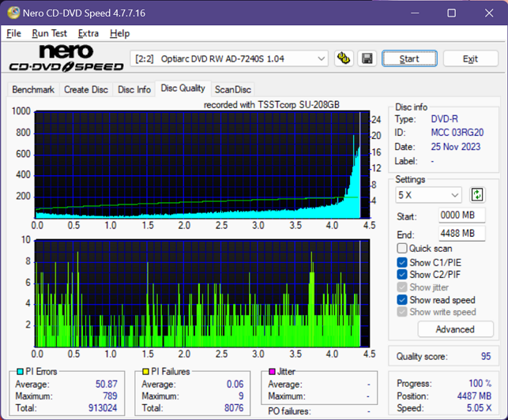Click the End position field 4488 MB
Screen dimensions: 508x420
coord(462,233)
